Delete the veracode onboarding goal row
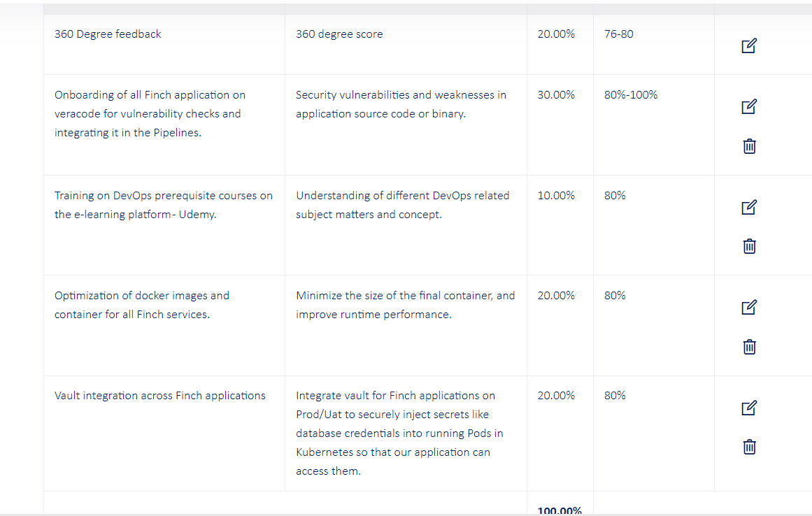 pyautogui.click(x=749, y=146)
